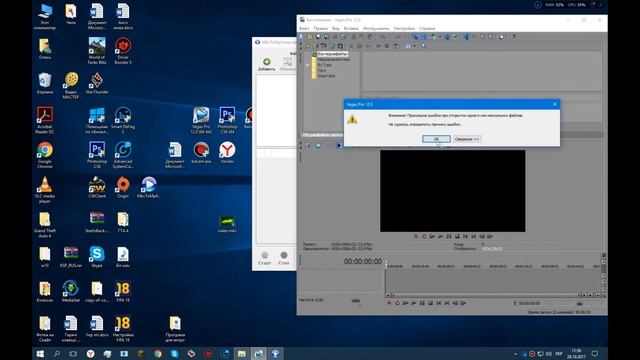Open the Инструменты menu in Vegas

click(x=376, y=28)
